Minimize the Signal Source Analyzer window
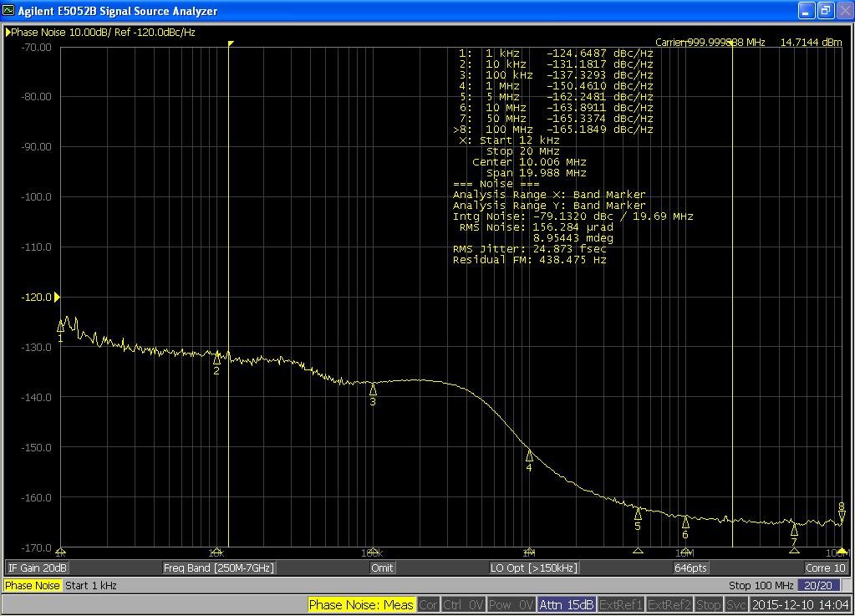Image resolution: width=855 pixels, height=616 pixels. tap(807, 10)
